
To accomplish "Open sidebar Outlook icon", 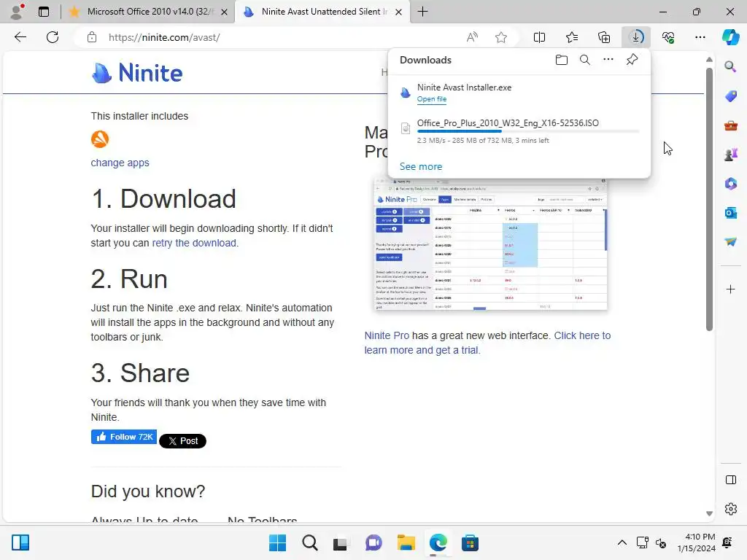I will click(x=730, y=213).
